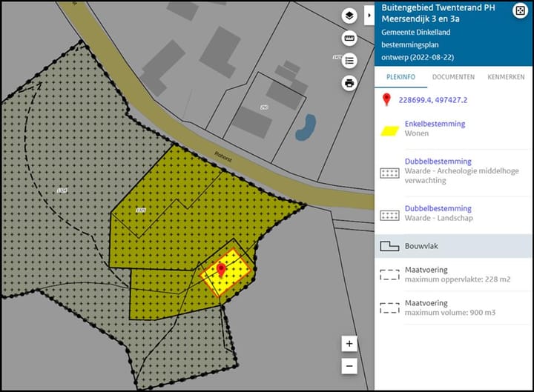Switch to the Documenten tab
The height and width of the screenshot is (392, 534).
(x=454, y=77)
